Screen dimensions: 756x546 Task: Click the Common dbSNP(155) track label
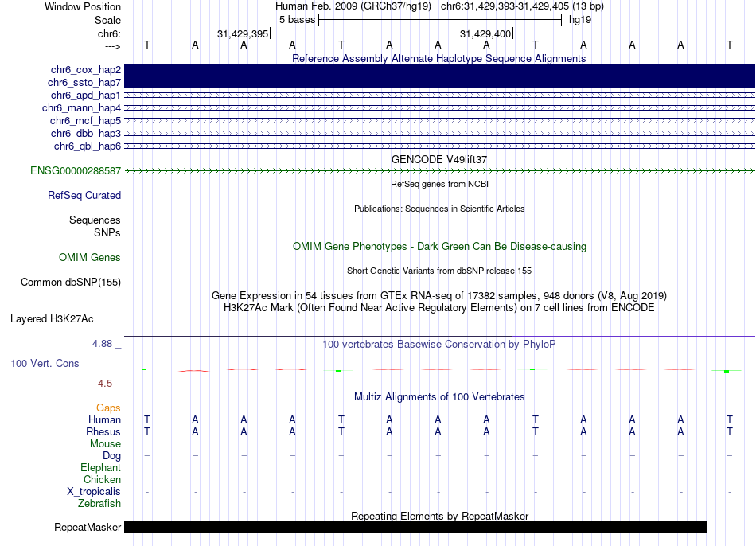pos(71,283)
